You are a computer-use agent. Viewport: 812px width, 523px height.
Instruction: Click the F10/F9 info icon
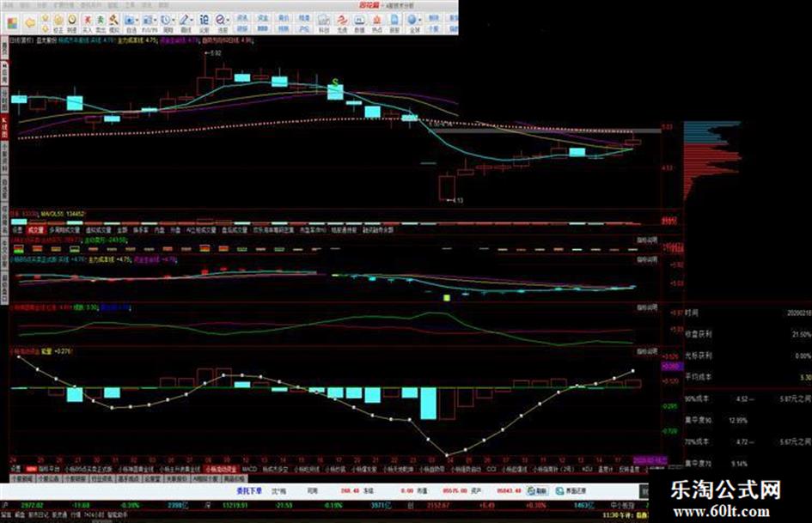148,23
